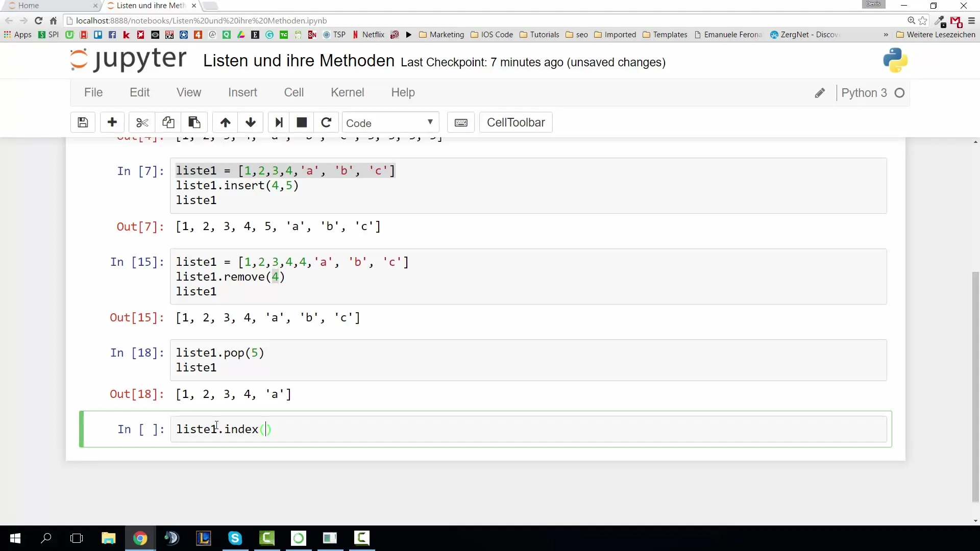Open the Kernel menu

tap(348, 92)
